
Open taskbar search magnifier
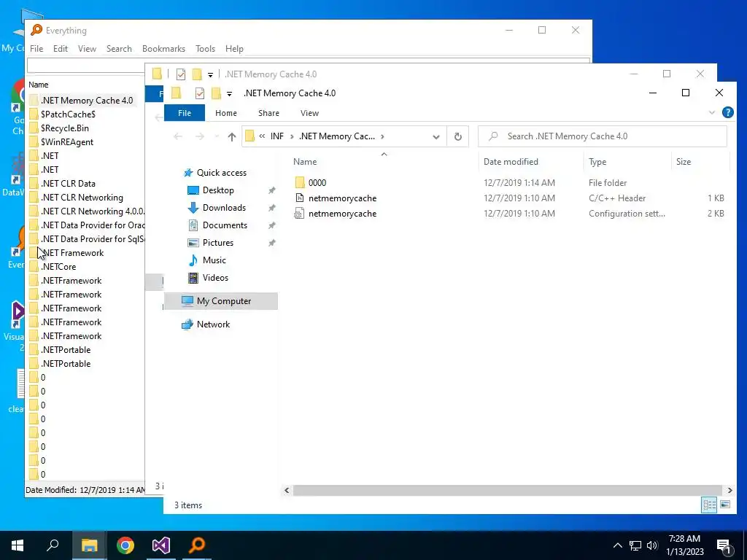pos(53,545)
